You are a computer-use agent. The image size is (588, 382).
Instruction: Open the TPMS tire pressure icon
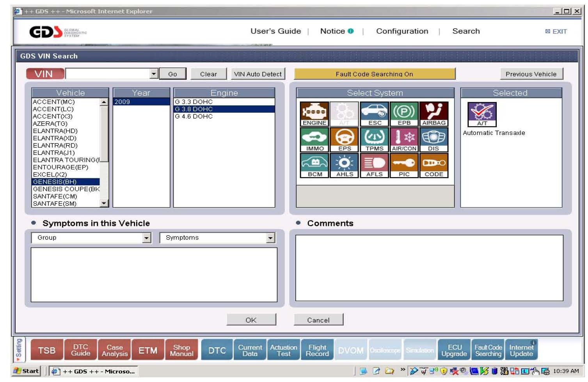(x=374, y=140)
